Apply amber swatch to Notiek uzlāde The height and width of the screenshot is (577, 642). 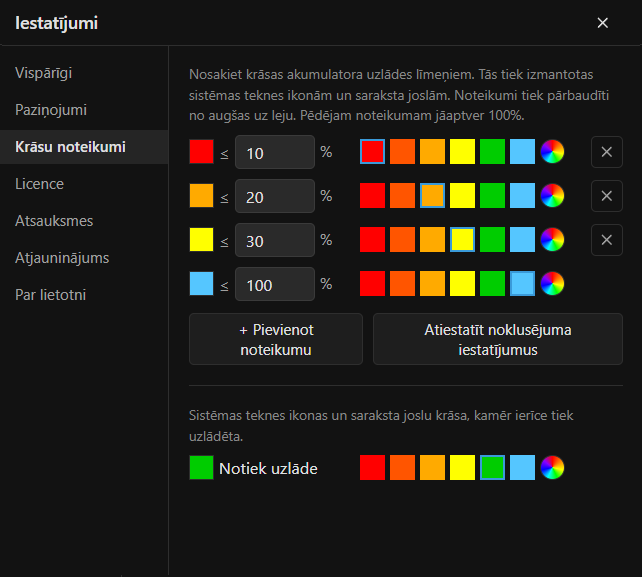[x=432, y=467]
